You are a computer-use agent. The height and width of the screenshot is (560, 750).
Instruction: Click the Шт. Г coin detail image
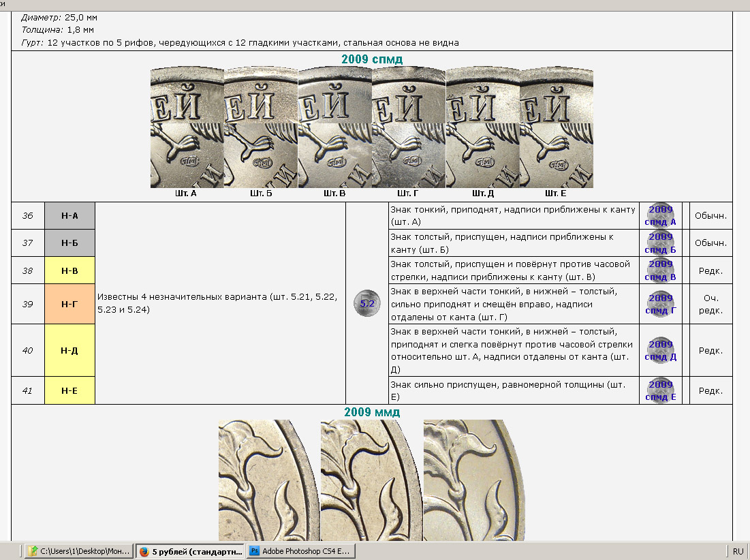click(409, 127)
